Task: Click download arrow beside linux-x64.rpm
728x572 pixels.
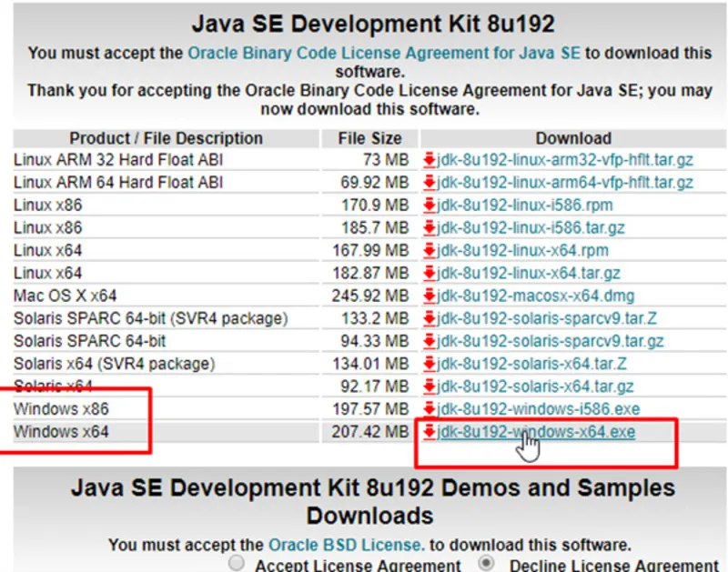Action: point(429,250)
